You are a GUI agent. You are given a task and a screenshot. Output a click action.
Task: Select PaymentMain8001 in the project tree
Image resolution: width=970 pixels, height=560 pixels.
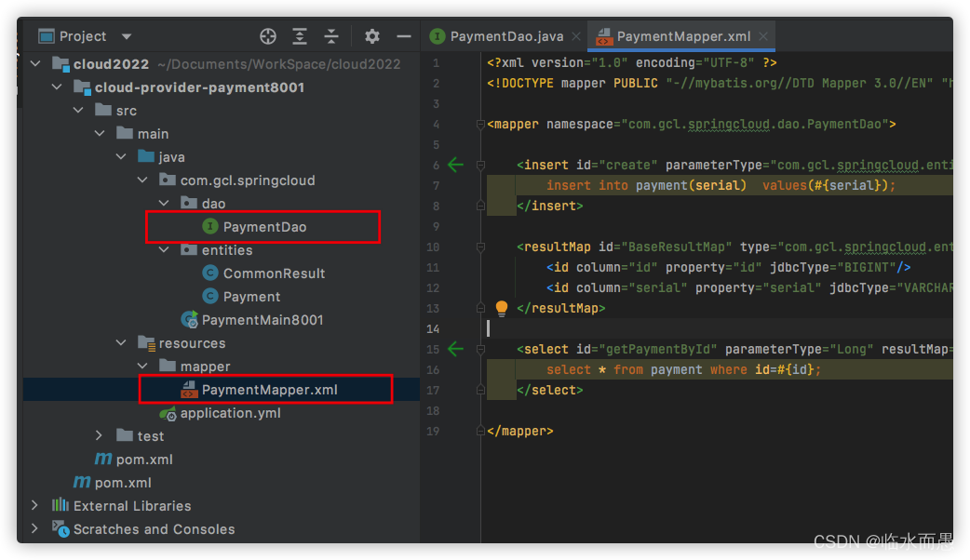[x=263, y=320]
